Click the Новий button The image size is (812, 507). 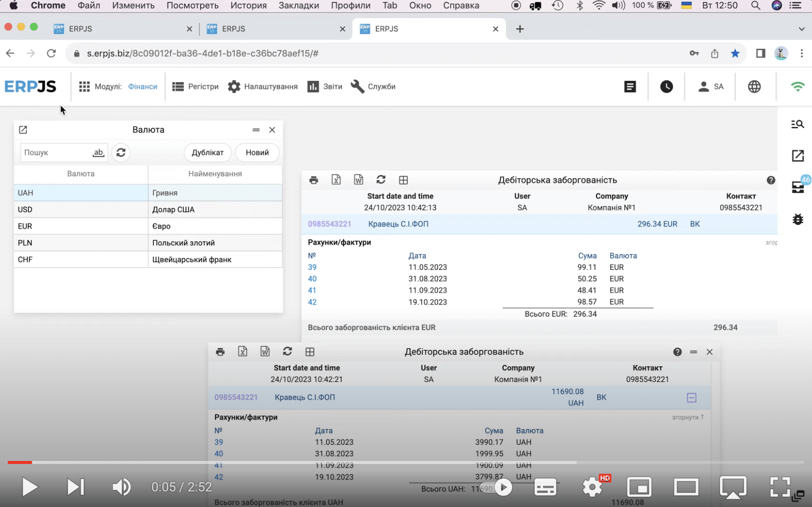257,153
